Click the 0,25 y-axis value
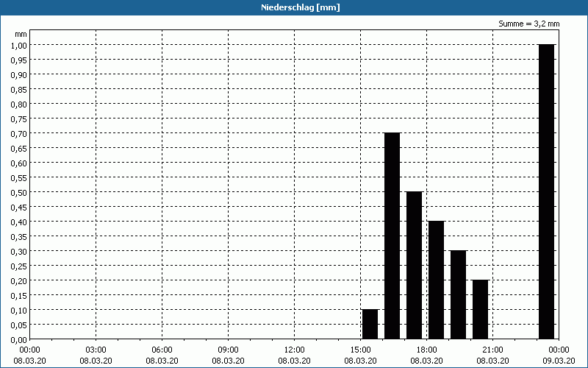Image resolution: width=588 pixels, height=368 pixels. [19, 266]
